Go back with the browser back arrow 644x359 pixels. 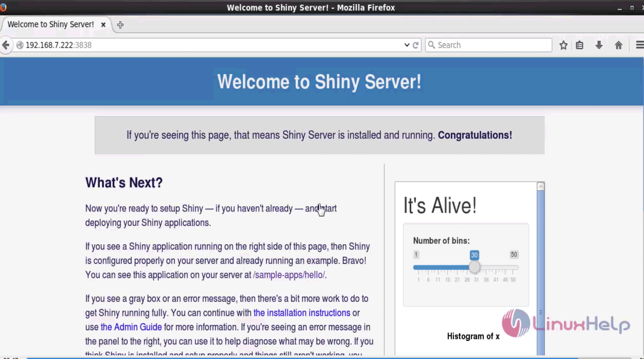tap(6, 45)
